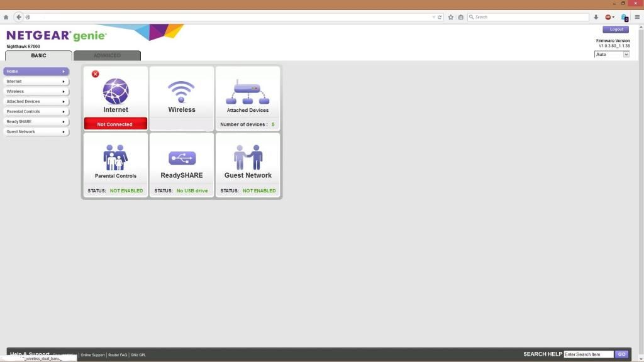Switch to the BASIC tab
The height and width of the screenshot is (362, 644).
[x=38, y=55]
